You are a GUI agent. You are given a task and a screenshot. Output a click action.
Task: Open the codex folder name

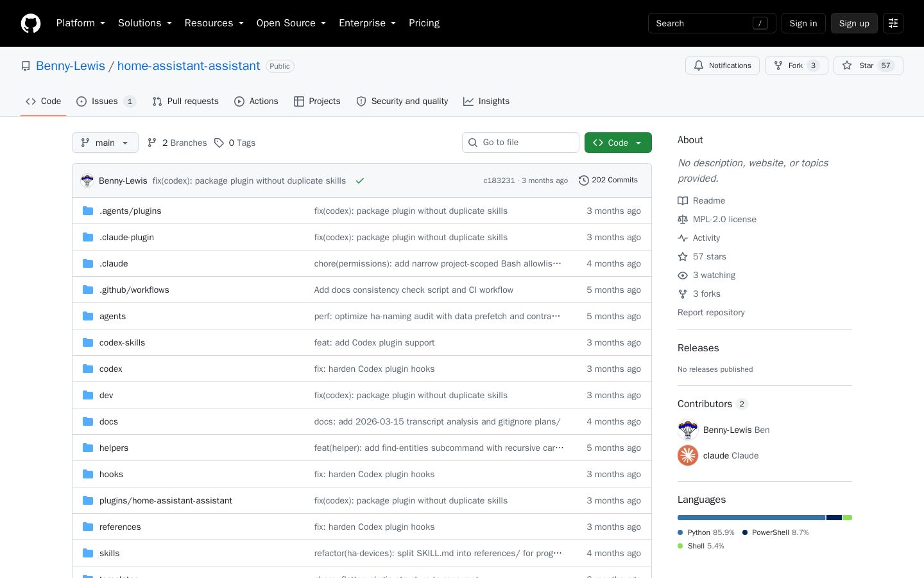coord(111,369)
